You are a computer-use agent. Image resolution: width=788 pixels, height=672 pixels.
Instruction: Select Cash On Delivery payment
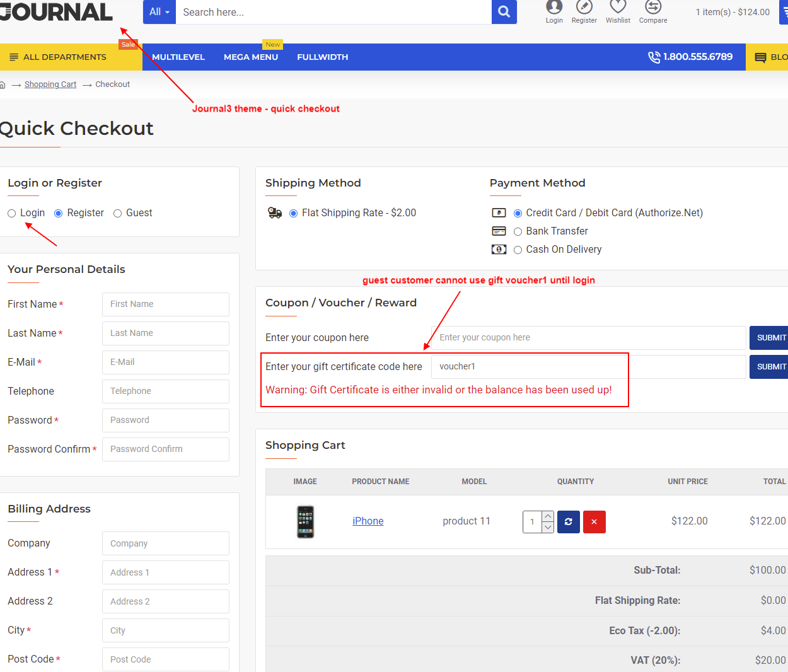[518, 250]
